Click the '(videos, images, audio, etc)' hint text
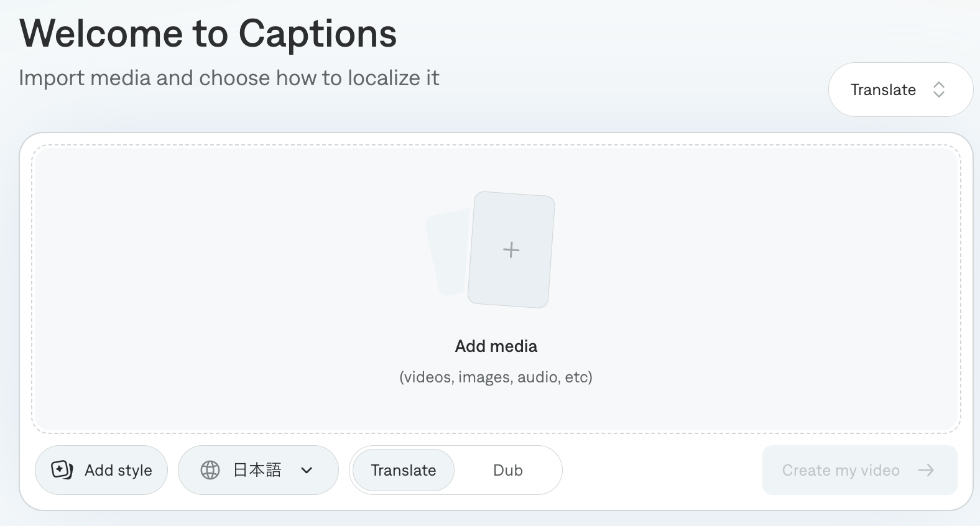The image size is (980, 526). (496, 377)
